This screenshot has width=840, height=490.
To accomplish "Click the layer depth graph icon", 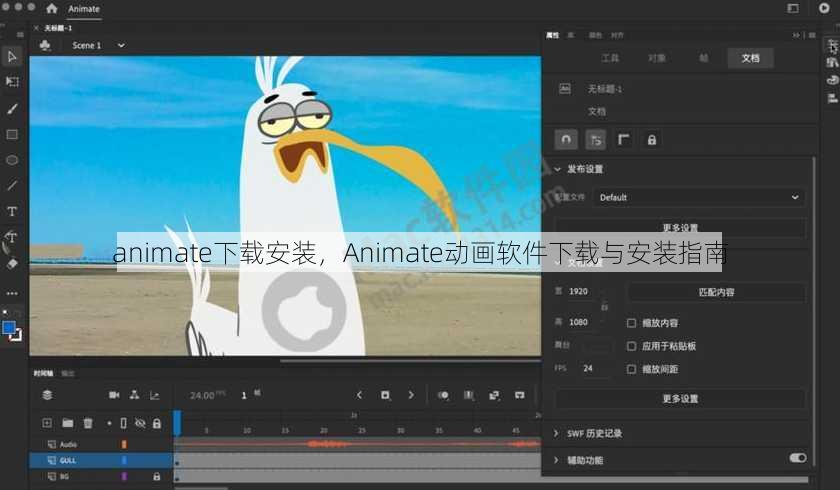I will (155, 396).
